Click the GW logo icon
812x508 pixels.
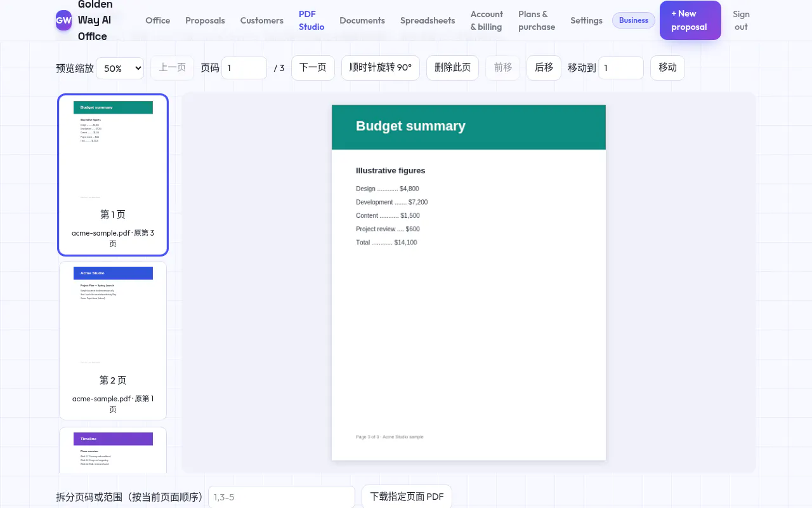click(63, 20)
